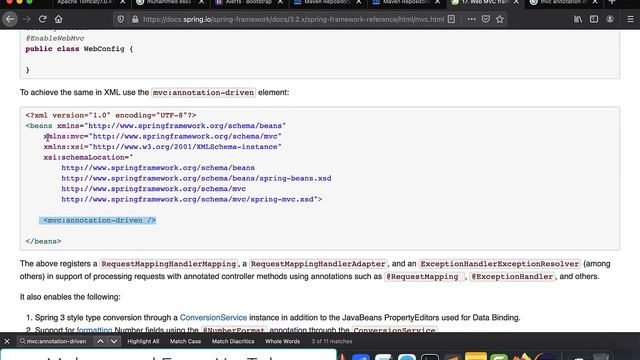Close the Web MVC framework tab
Screen dimensions: 640x360
(516, 2)
